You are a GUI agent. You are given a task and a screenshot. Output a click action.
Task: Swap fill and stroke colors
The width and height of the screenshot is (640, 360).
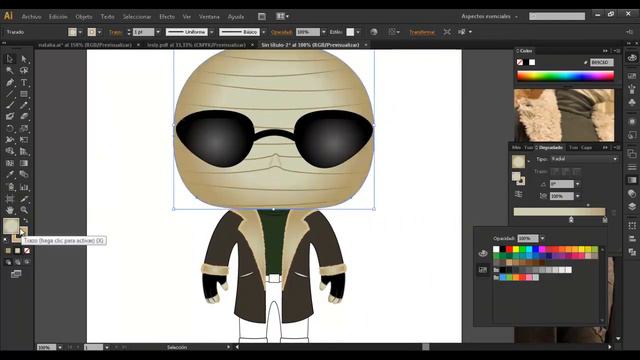point(26,220)
